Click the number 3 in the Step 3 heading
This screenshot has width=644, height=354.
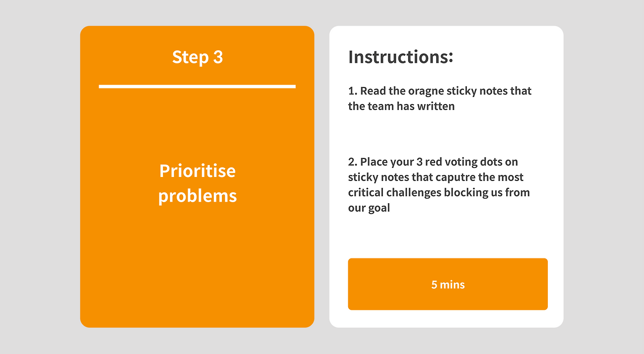(218, 57)
